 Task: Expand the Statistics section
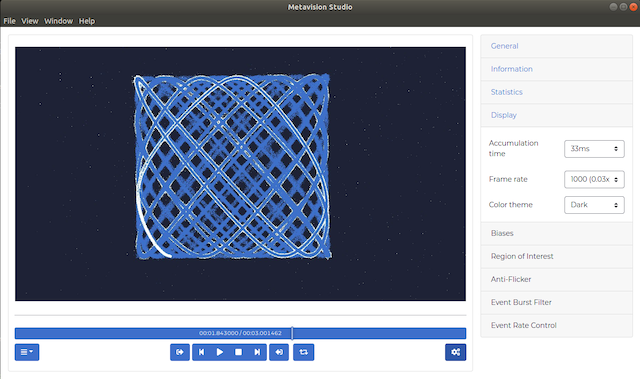pyautogui.click(x=556, y=92)
